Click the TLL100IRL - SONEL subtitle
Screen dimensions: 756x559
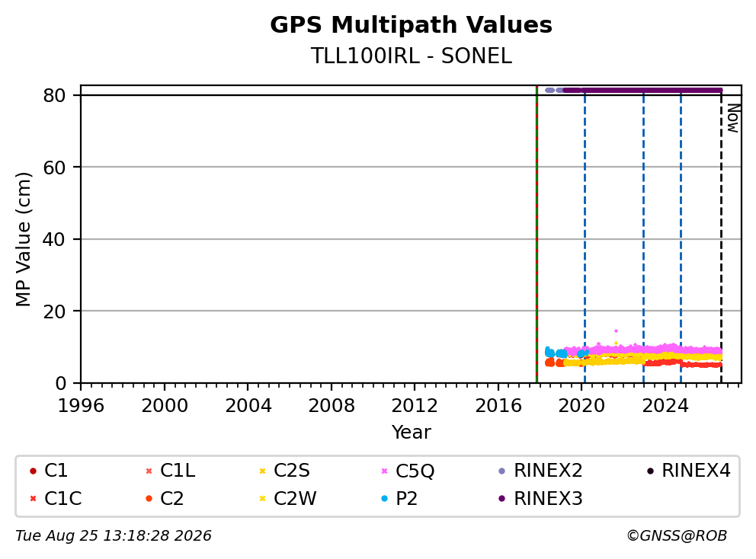pos(411,56)
